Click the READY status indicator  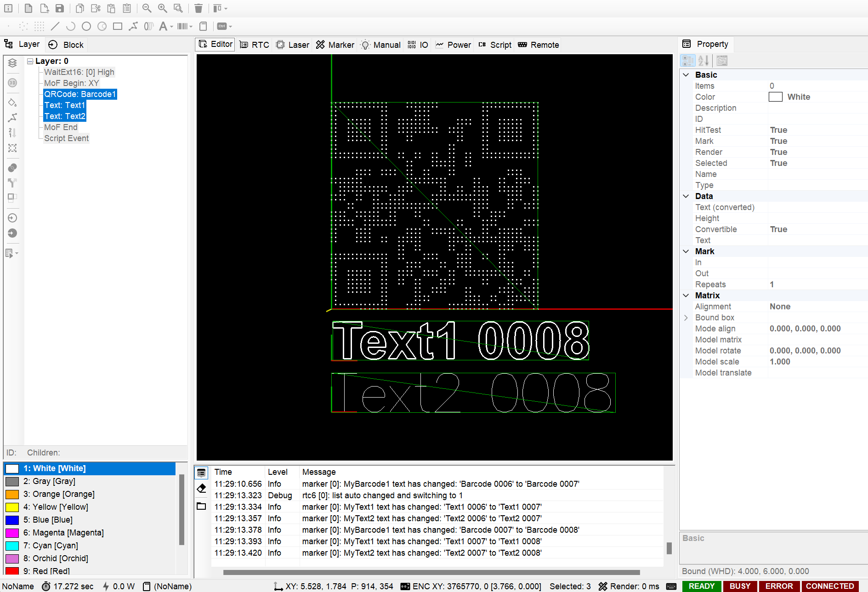click(x=702, y=586)
